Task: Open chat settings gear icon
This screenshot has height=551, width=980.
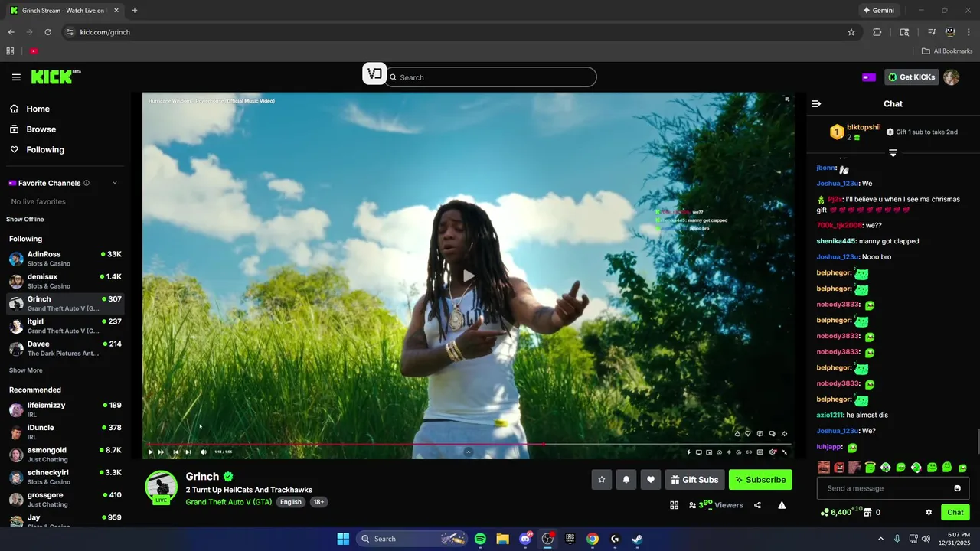Action: click(929, 512)
